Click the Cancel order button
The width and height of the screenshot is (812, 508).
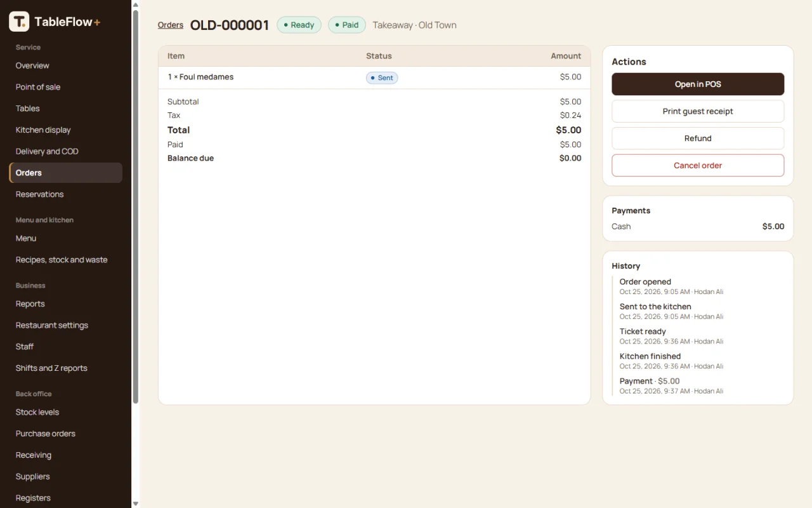pos(698,165)
